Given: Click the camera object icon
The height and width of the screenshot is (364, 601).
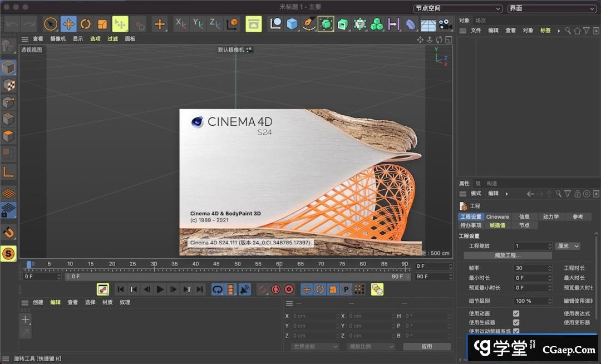Looking at the screenshot, I should 445,24.
